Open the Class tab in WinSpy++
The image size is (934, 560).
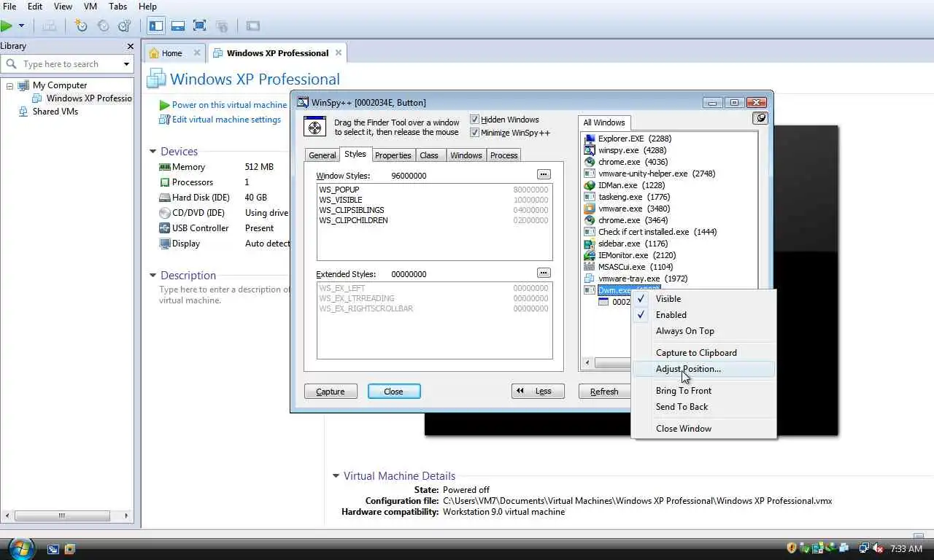pos(429,155)
